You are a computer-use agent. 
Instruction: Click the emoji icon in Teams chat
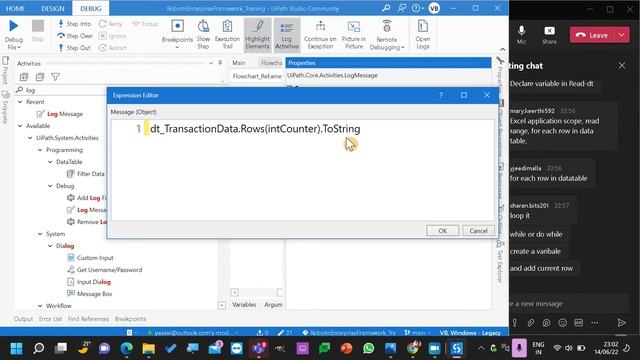[x=562, y=323]
